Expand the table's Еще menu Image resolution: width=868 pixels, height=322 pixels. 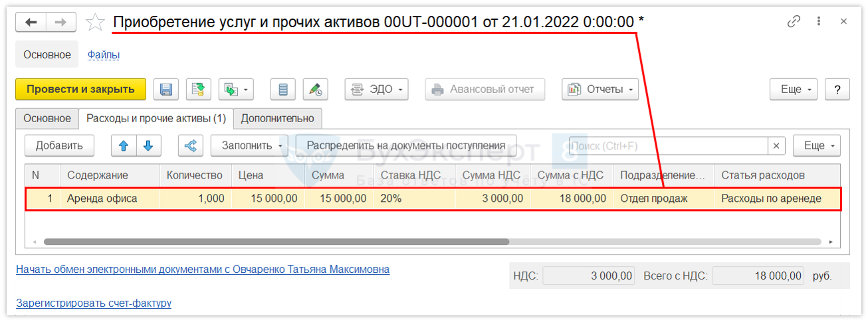point(817,145)
